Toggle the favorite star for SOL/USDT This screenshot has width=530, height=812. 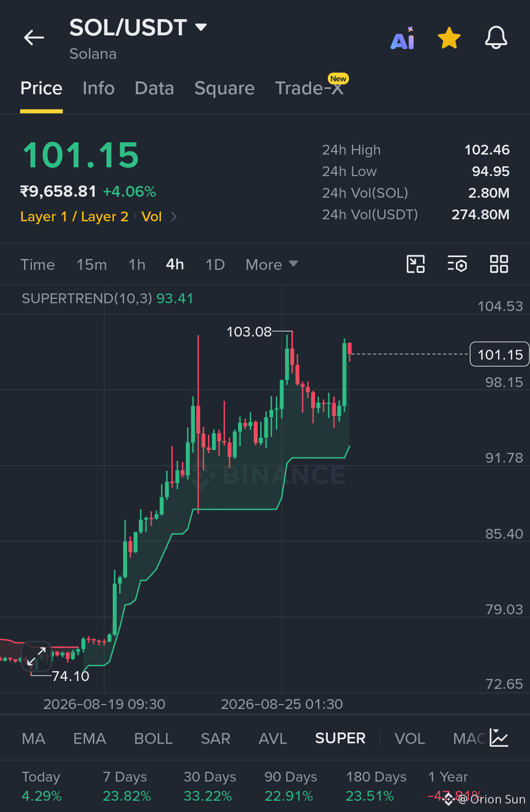point(449,38)
